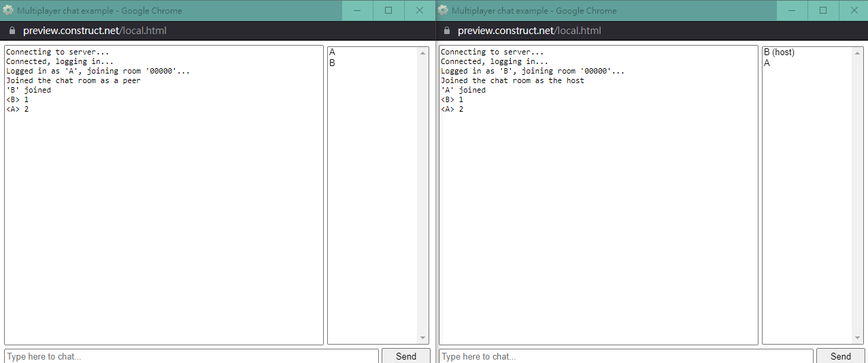868x363 pixels.
Task: Click scroll-up arrow in right window user list
Action: pos(857,52)
